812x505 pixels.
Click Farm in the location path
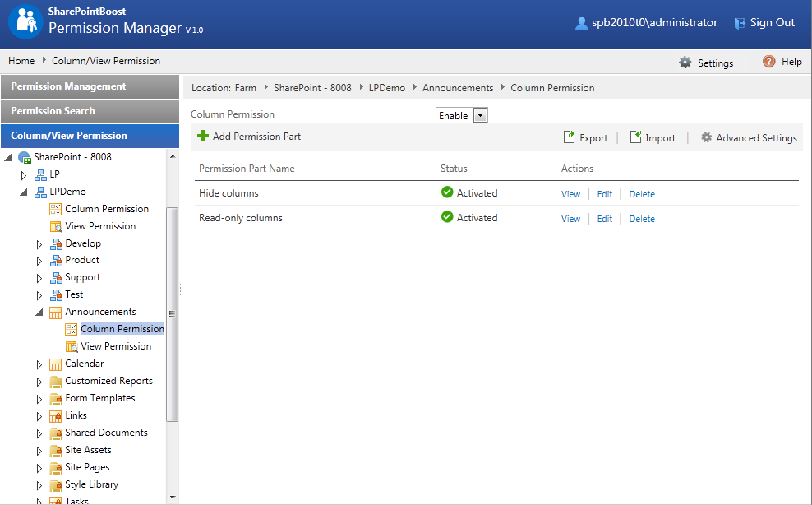pyautogui.click(x=246, y=88)
